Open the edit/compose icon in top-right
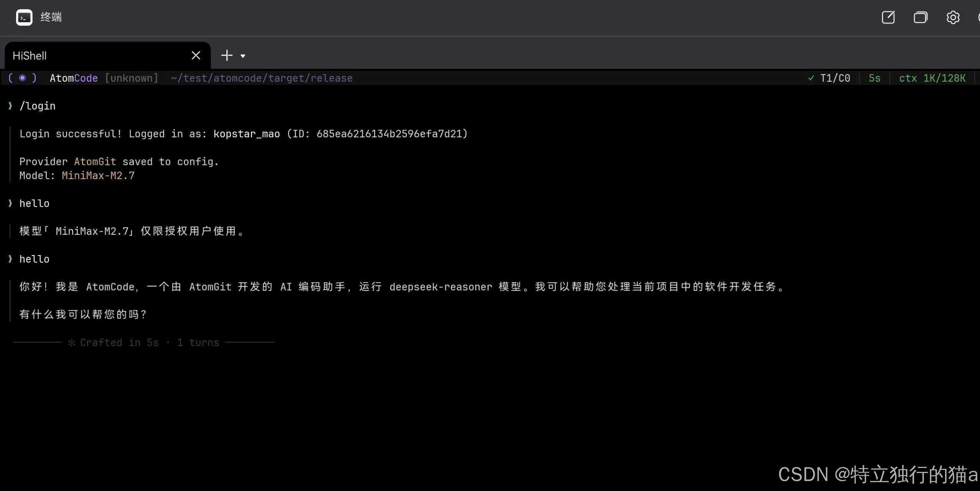 [x=888, y=18]
